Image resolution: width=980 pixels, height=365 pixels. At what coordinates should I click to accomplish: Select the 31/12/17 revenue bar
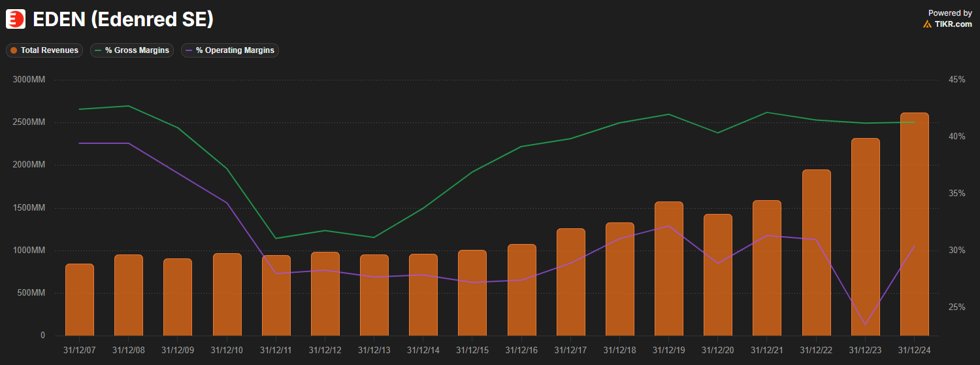pos(571,282)
